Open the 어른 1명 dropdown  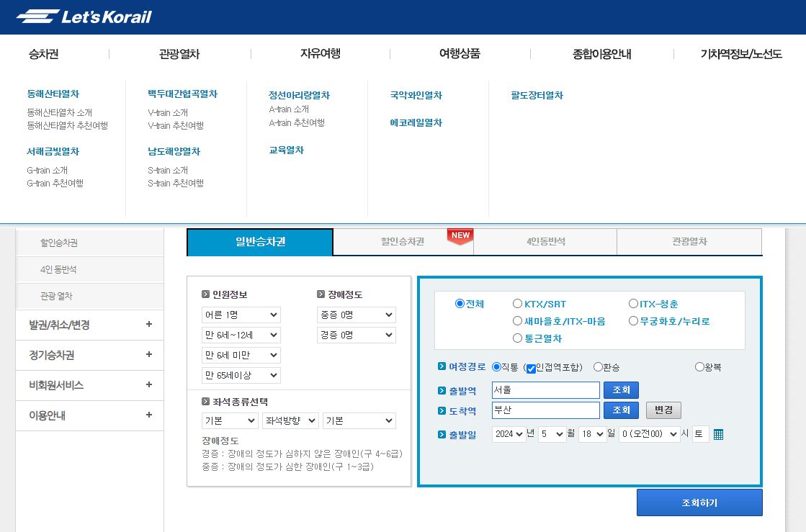(x=241, y=315)
